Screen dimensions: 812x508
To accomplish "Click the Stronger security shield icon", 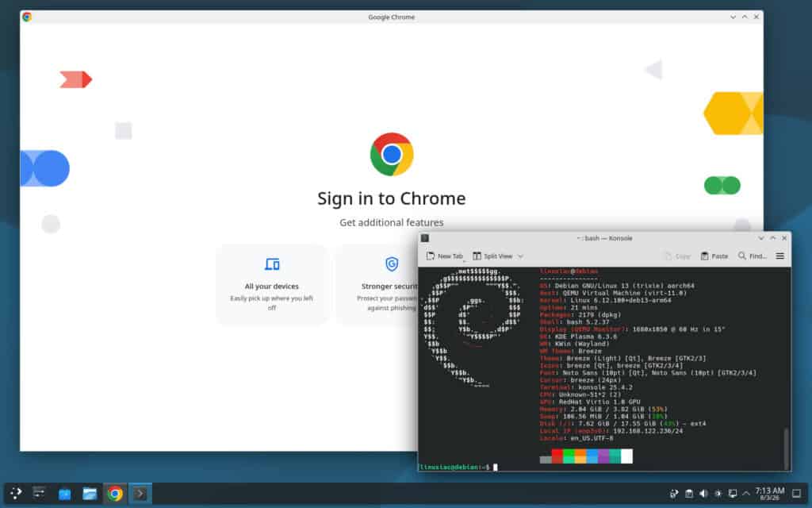I will pos(392,264).
